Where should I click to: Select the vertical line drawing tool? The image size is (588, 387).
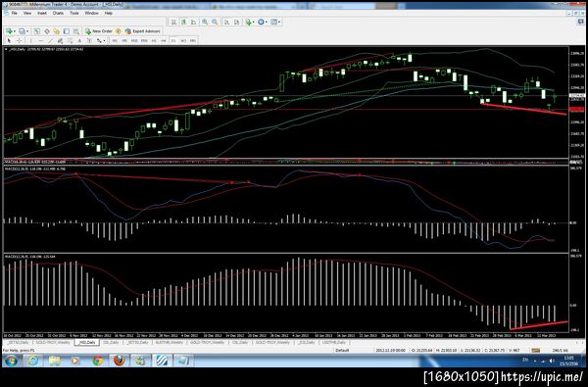pos(30,40)
